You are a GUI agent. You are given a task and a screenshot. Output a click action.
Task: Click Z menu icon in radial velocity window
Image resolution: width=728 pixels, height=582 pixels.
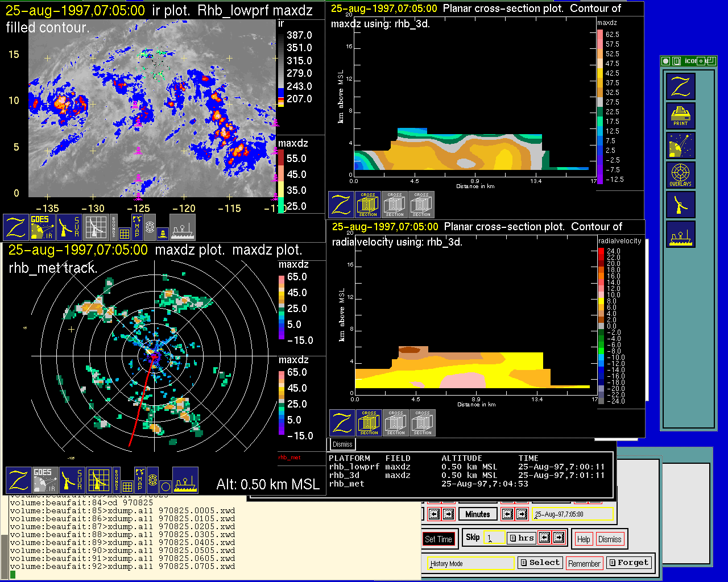pos(342,423)
